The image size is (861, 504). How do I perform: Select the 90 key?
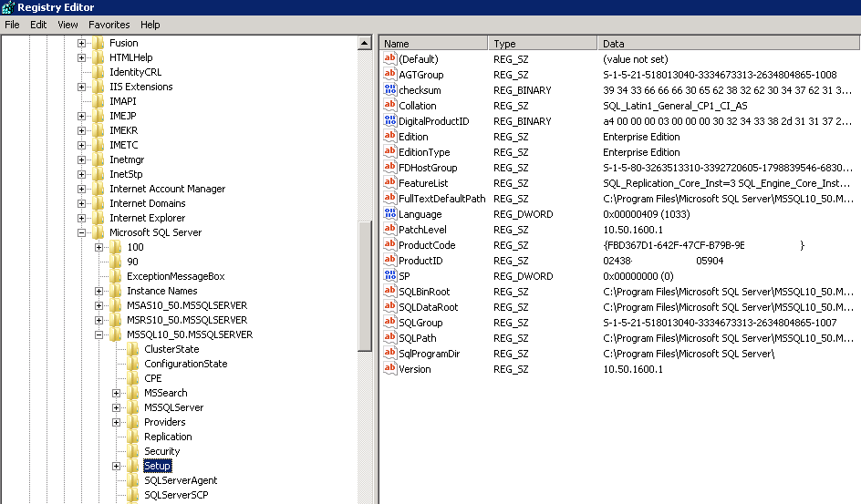coord(132,262)
